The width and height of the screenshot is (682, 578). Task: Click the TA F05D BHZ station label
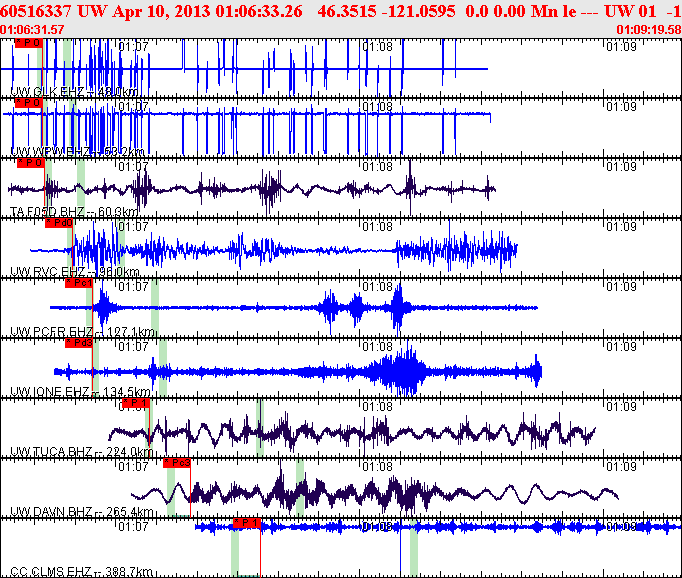(x=74, y=212)
